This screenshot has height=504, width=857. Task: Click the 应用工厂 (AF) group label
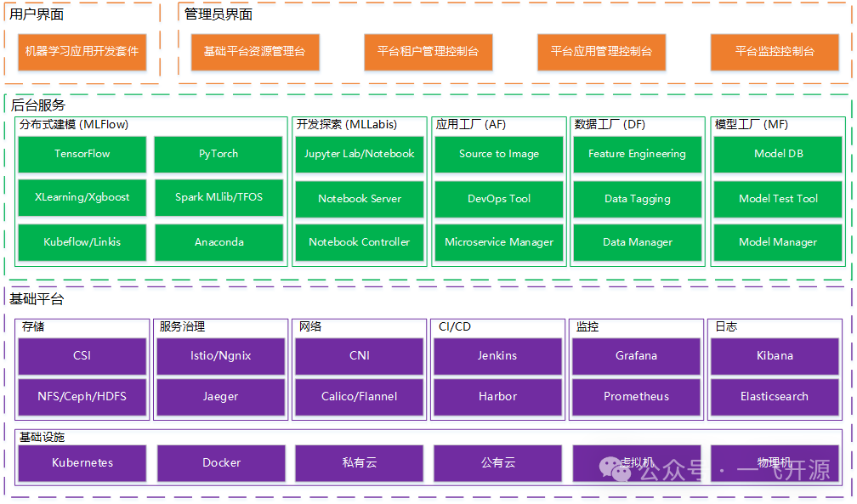click(x=471, y=125)
